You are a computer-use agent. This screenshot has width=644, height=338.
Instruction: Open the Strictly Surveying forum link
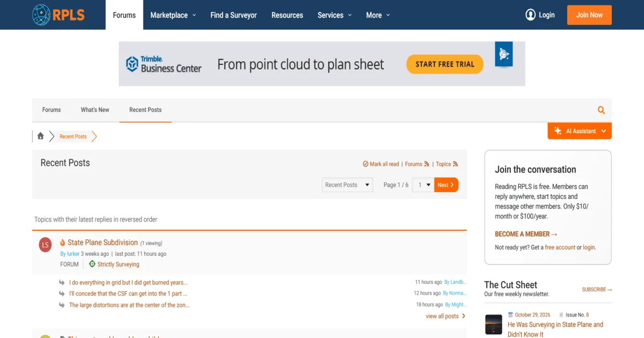pos(118,264)
